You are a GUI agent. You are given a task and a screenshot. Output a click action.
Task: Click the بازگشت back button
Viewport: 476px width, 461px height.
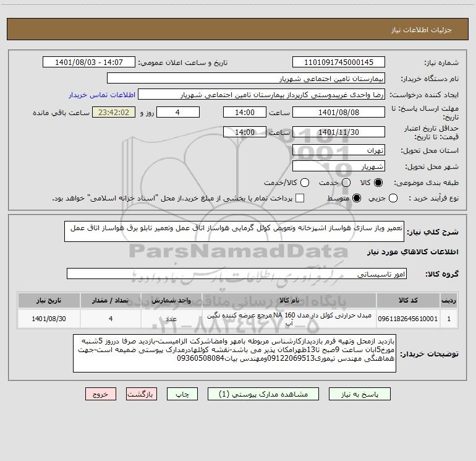click(x=142, y=394)
